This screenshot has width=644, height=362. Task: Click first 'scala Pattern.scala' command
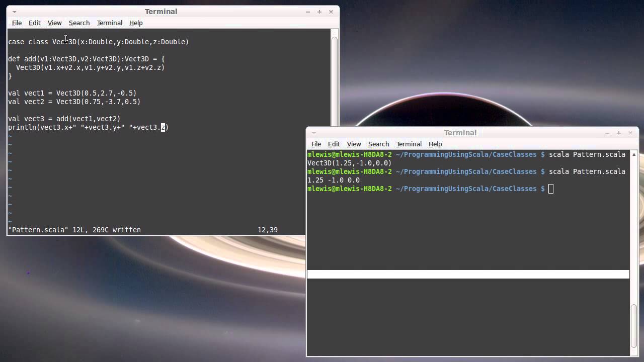[587, 154]
